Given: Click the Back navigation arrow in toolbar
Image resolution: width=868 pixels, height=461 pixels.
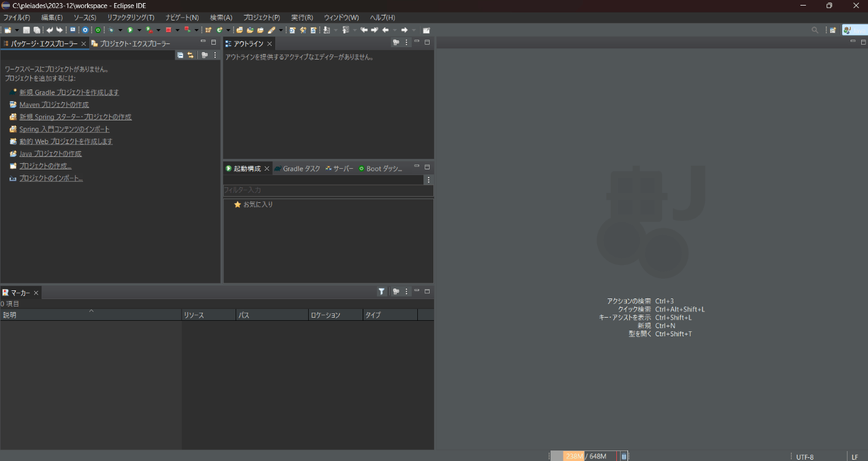Looking at the screenshot, I should (385, 30).
